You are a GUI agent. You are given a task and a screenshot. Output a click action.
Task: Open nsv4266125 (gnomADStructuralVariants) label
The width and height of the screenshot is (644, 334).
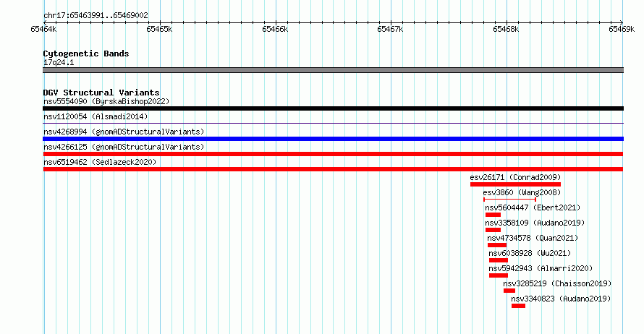click(124, 147)
